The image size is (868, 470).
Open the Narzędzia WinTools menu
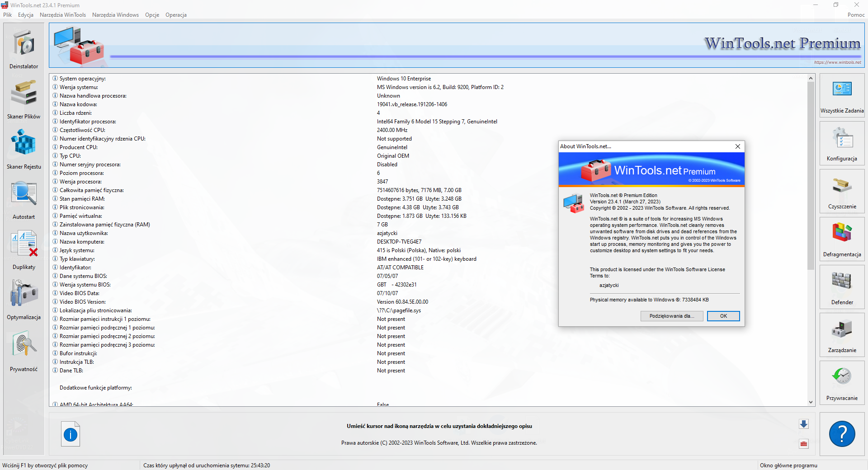[x=63, y=15]
